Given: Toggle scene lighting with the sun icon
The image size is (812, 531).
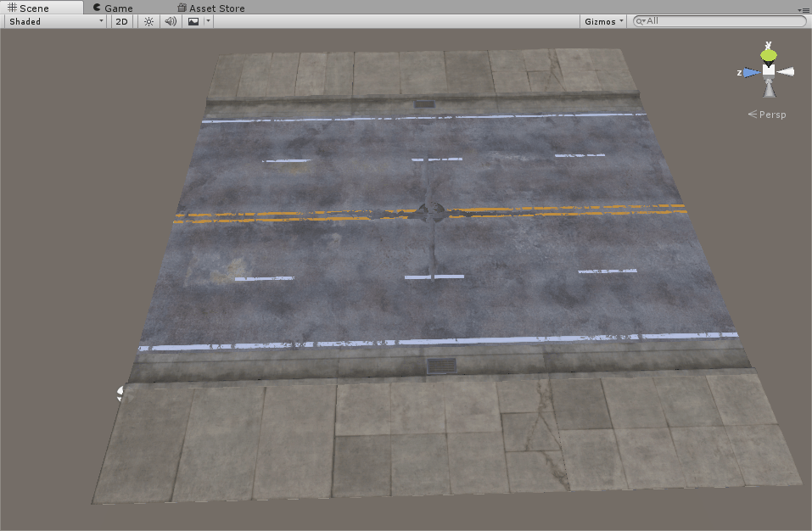Looking at the screenshot, I should pos(148,21).
